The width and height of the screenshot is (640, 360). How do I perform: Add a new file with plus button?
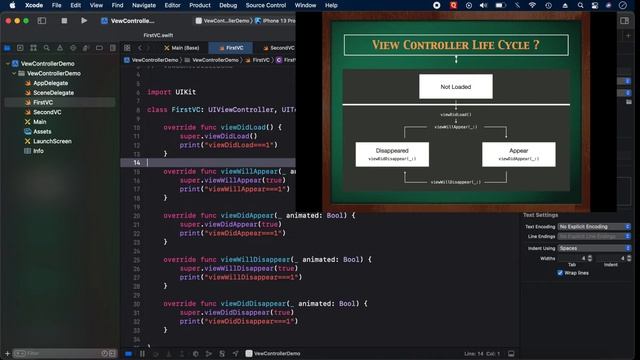click(x=7, y=353)
